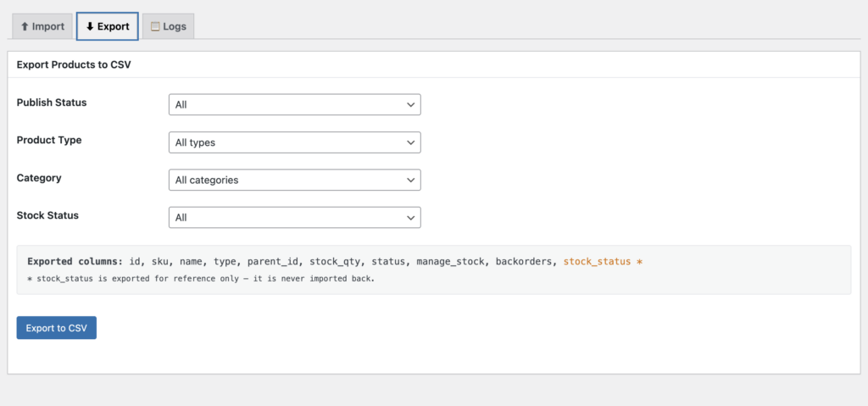This screenshot has width=868, height=406.
Task: Open the Stock Status select box
Action: [294, 218]
